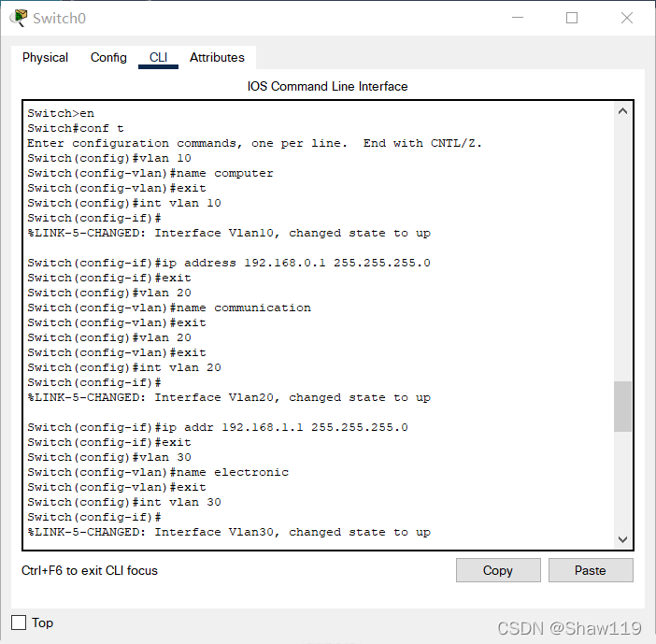The image size is (656, 644).
Task: Open the Config tab
Action: point(108,57)
